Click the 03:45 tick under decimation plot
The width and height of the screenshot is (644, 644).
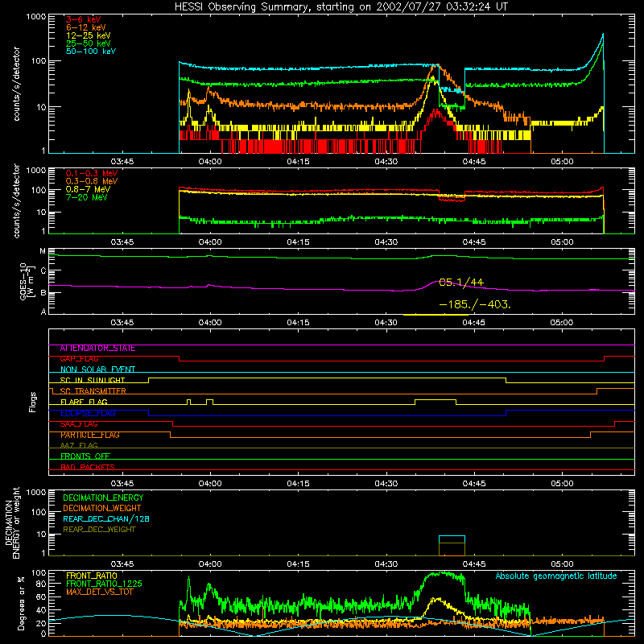[122, 564]
